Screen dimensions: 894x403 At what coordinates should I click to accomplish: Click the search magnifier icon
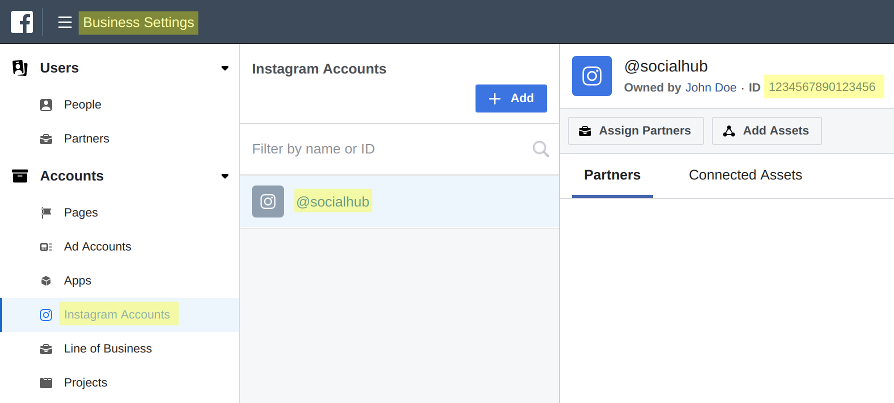541,149
